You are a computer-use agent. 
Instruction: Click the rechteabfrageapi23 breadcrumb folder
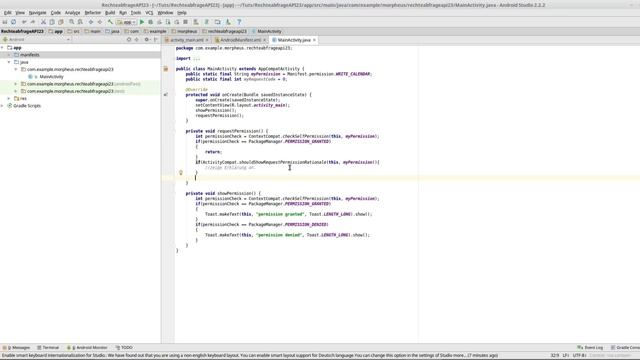pyautogui.click(x=224, y=31)
